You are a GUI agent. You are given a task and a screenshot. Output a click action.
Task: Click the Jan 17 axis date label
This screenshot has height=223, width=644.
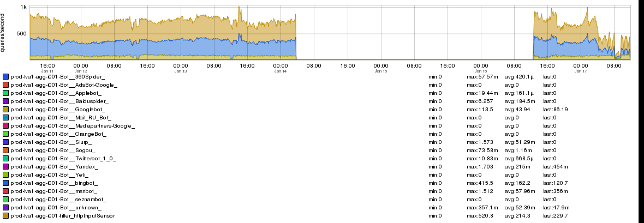(581, 71)
